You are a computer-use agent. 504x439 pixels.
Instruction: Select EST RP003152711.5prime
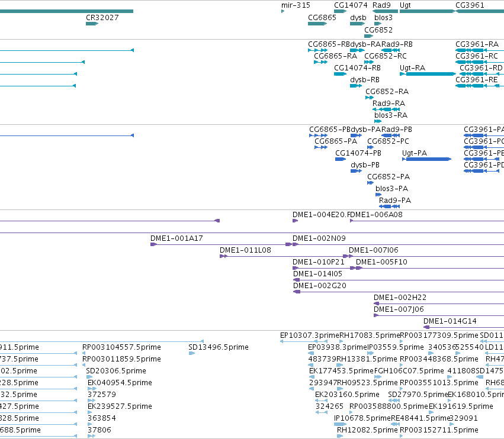click(401, 436)
